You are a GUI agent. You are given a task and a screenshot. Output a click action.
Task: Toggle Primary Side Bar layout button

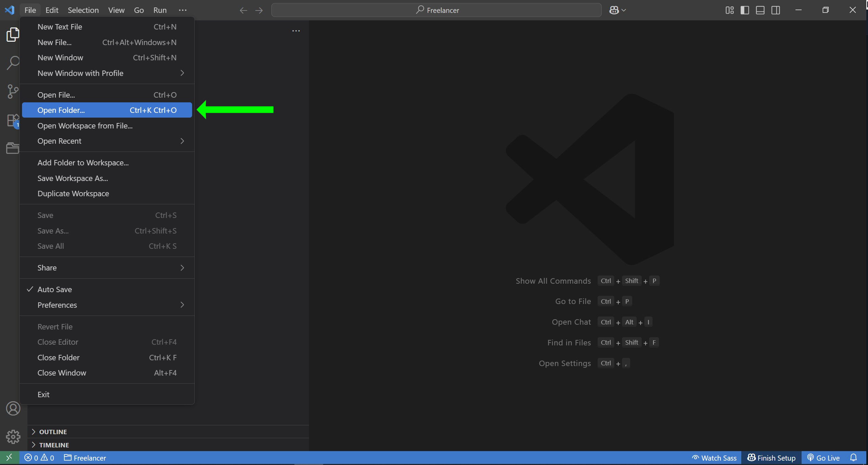[x=745, y=10]
